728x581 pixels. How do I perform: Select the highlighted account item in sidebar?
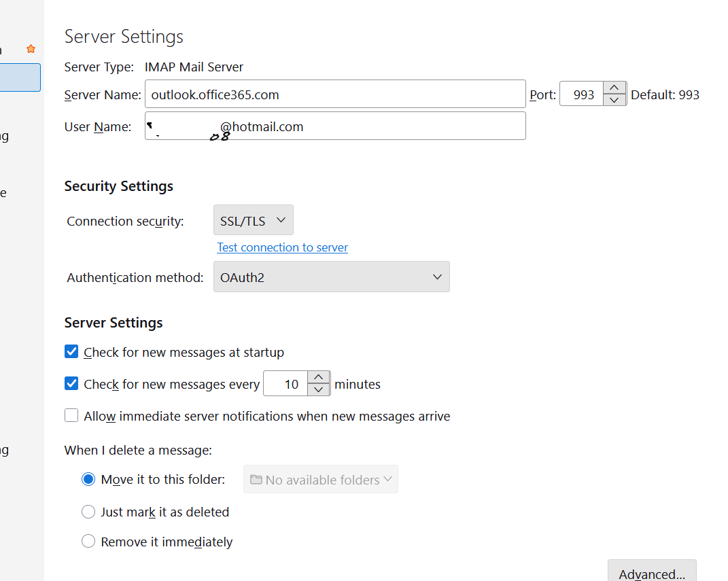(x=20, y=77)
